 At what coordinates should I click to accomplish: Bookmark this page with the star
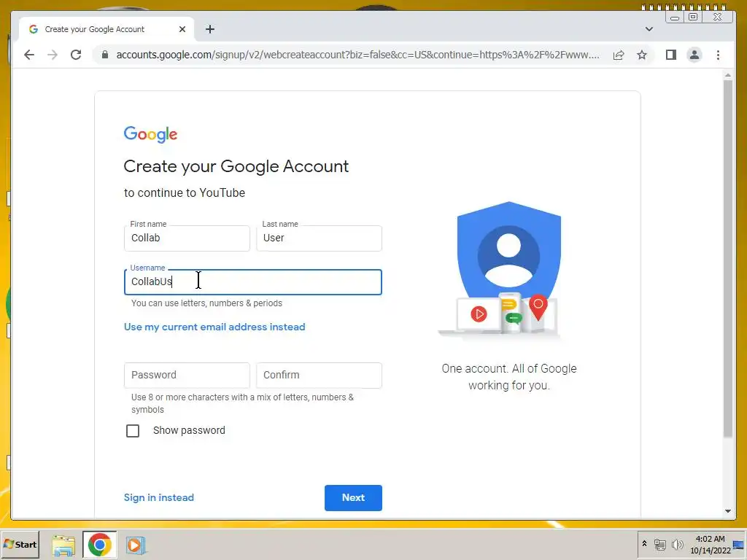(x=642, y=55)
